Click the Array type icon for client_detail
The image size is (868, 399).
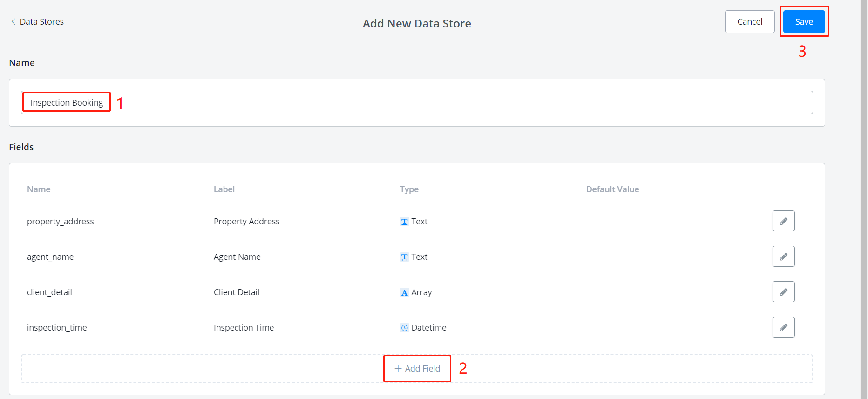pyautogui.click(x=404, y=292)
